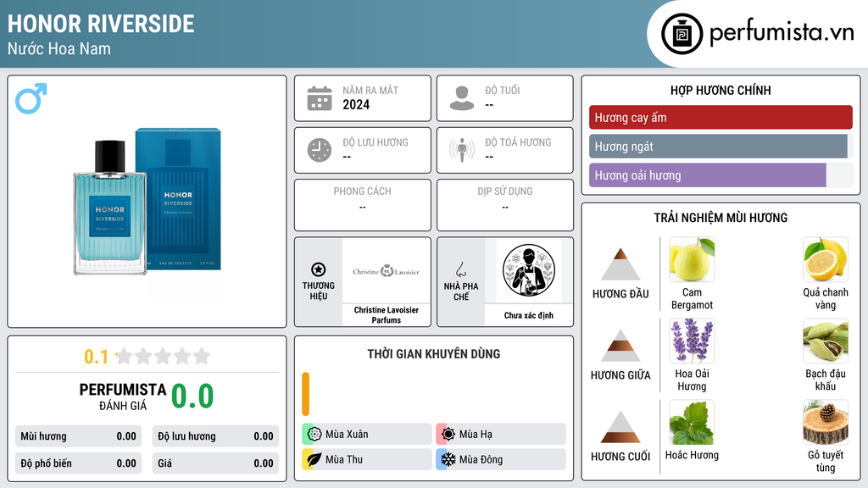Click the Độ lưu hương 0.00 score row
Image resolution: width=868 pixels, height=488 pixels.
tap(215, 436)
